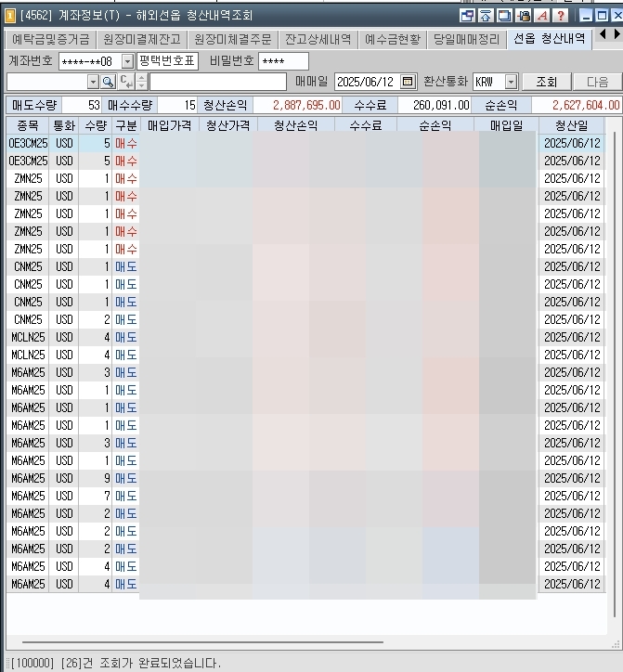Click the 청산손익 column header in the table
The width and height of the screenshot is (623, 672).
point(296,125)
